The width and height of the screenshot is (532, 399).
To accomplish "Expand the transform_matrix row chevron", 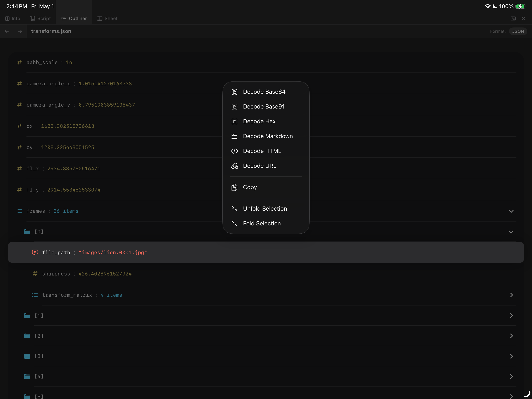I will [x=511, y=295].
